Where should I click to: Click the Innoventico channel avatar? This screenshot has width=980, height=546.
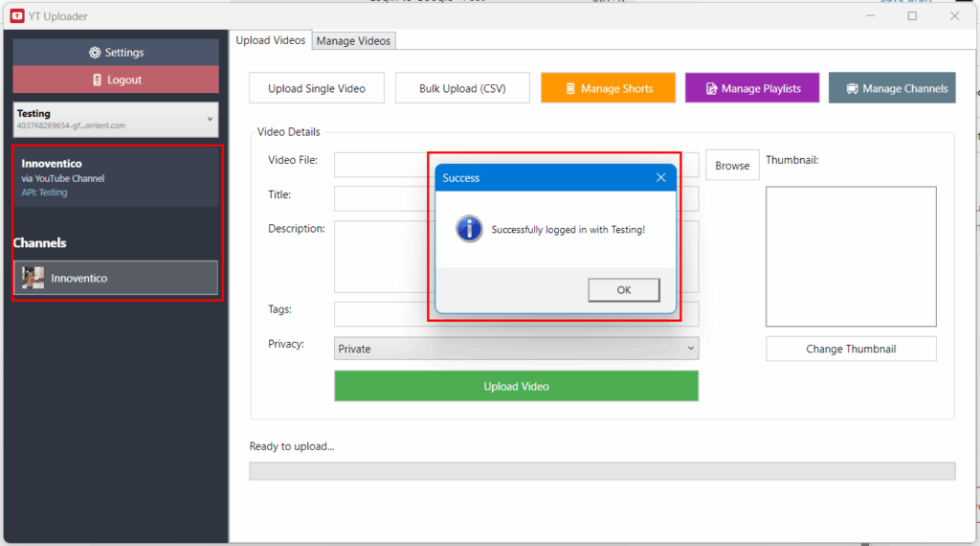click(33, 278)
